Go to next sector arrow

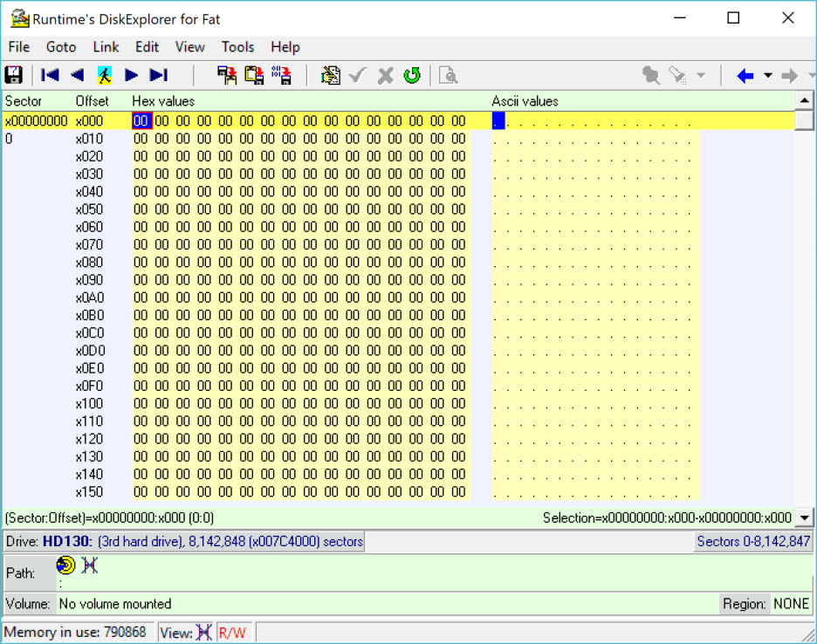(x=132, y=75)
